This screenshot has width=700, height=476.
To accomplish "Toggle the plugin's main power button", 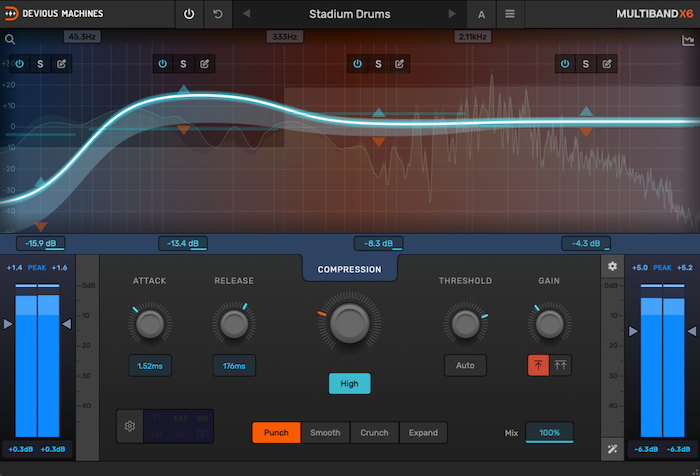I will click(189, 14).
